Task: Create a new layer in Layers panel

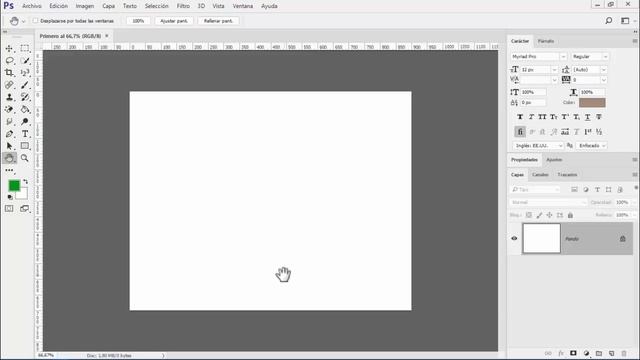Action: click(611, 353)
